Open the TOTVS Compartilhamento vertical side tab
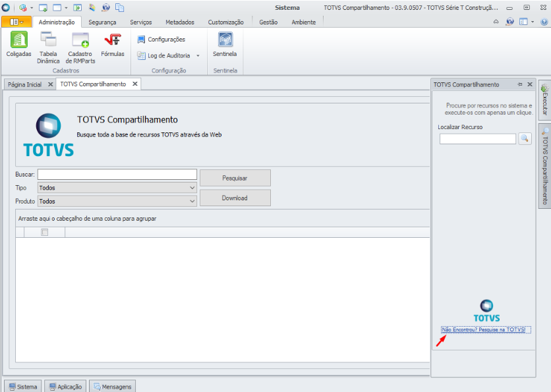551x392 pixels. [544, 166]
